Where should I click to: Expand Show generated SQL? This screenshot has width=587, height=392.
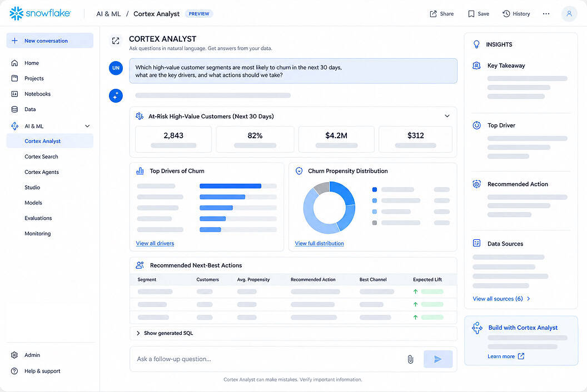pos(293,333)
